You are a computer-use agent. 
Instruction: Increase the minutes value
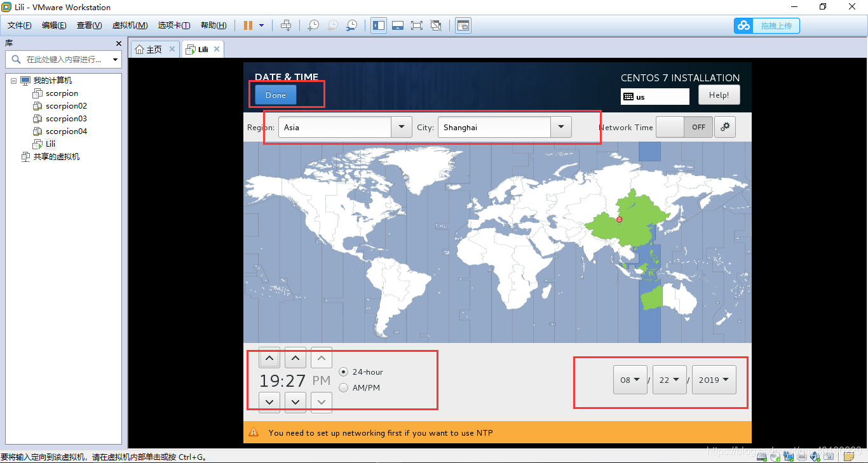pos(295,358)
